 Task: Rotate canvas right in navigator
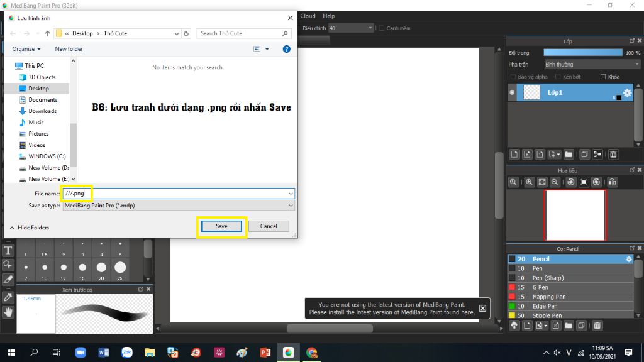(597, 182)
